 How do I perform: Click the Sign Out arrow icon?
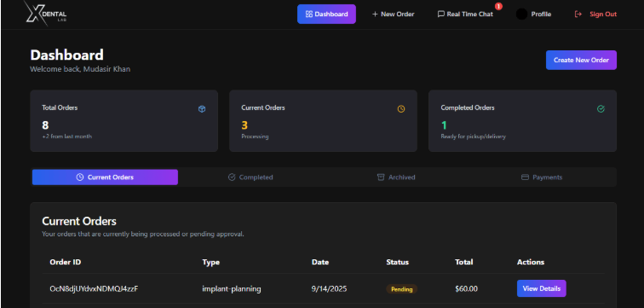[x=578, y=14]
